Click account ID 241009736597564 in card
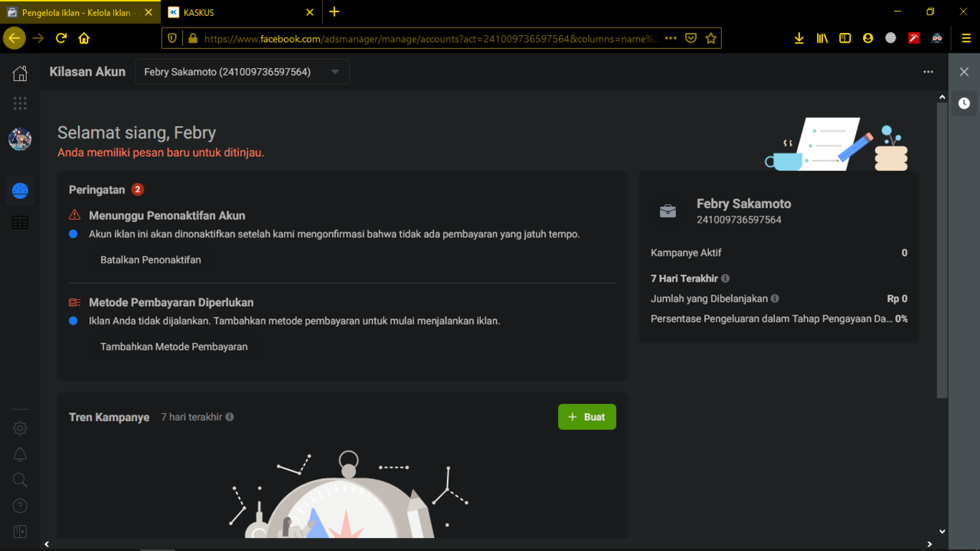This screenshot has height=551, width=980. pyautogui.click(x=739, y=220)
